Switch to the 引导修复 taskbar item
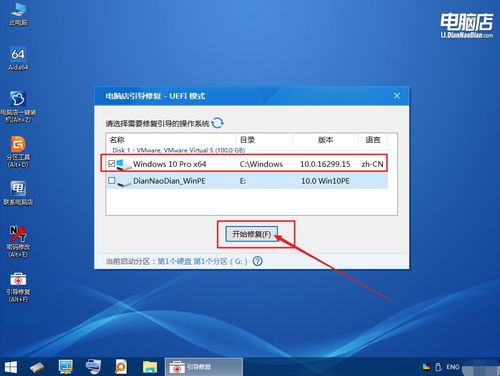Image resolution: width=500 pixels, height=376 pixels. pyautogui.click(x=204, y=367)
